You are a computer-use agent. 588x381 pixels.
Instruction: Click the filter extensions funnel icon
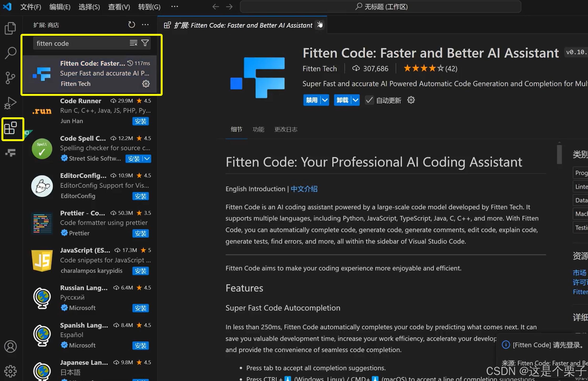click(x=145, y=43)
